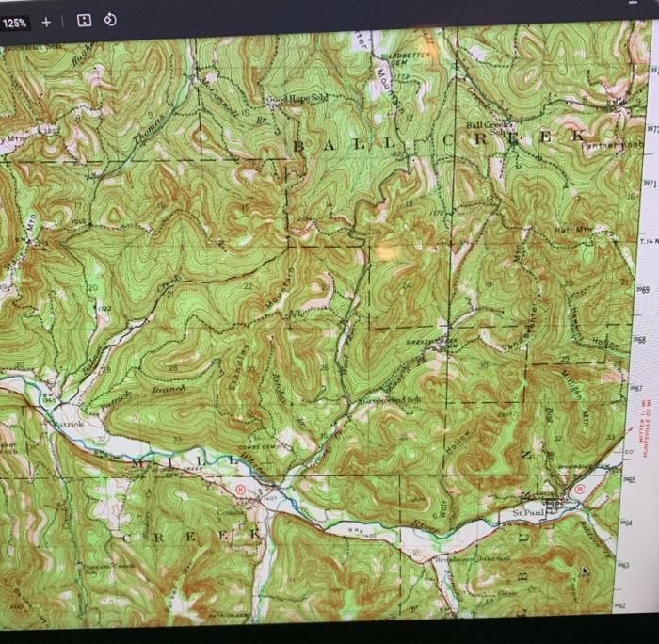Click the Good Hope Sch label
Image resolution: width=659 pixels, height=644 pixels.
[297, 99]
